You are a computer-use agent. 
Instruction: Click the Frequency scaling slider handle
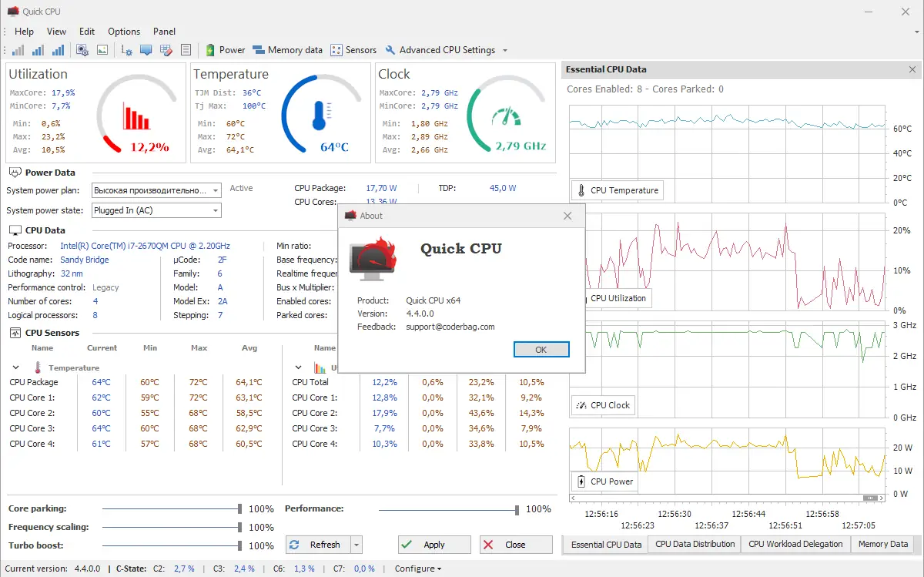(x=240, y=527)
